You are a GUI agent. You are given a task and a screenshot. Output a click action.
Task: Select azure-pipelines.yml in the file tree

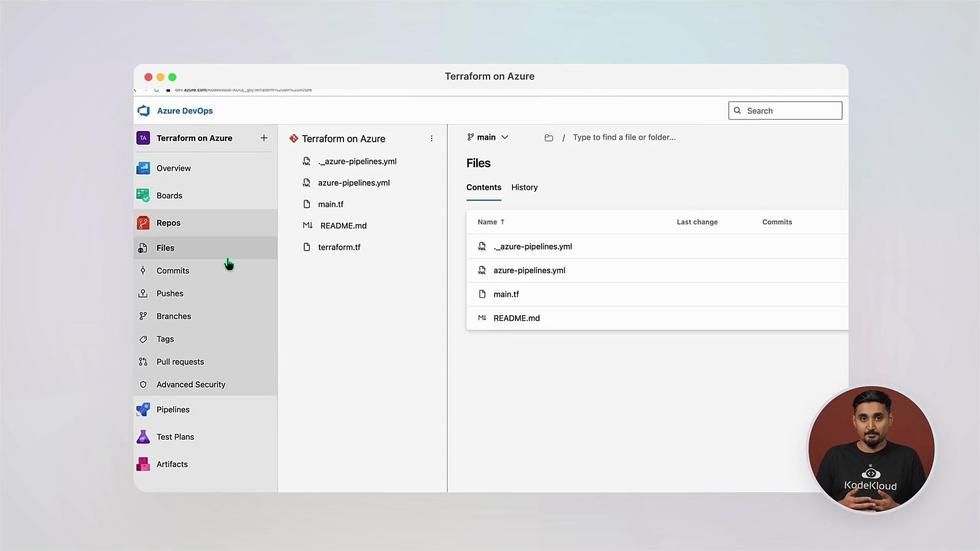coord(354,183)
